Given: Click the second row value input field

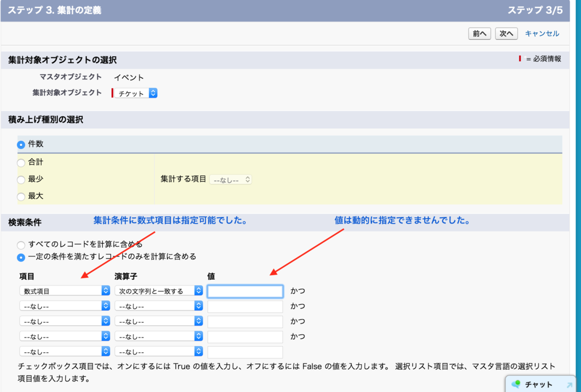Looking at the screenshot, I should point(245,306).
